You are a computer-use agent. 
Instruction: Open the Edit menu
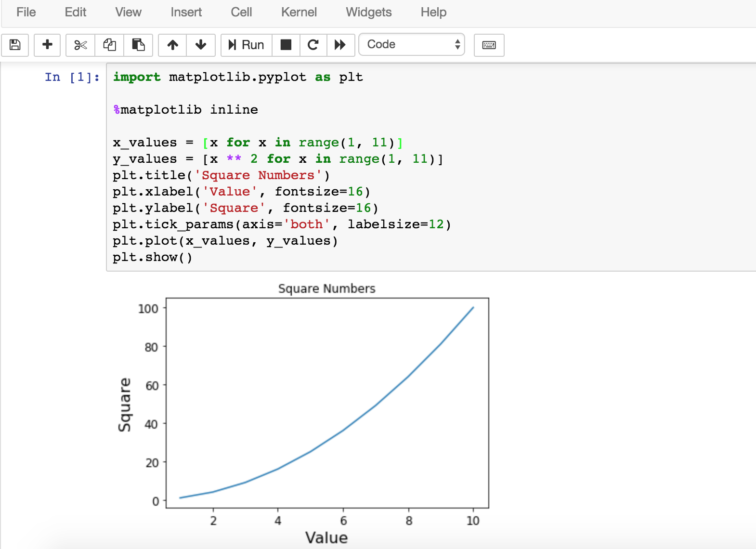pos(76,12)
